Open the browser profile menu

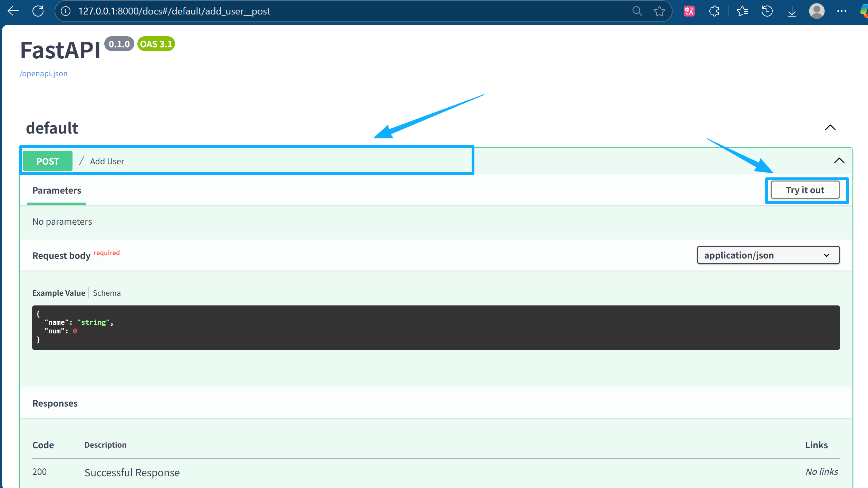coord(817,11)
